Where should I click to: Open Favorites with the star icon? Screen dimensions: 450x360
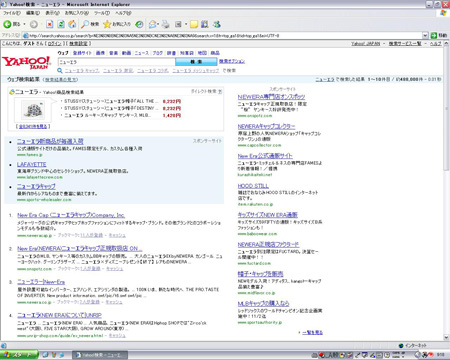107,24
